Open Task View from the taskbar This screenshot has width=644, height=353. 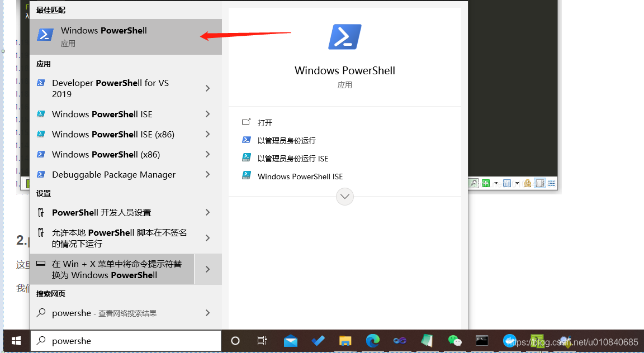pyautogui.click(x=262, y=341)
